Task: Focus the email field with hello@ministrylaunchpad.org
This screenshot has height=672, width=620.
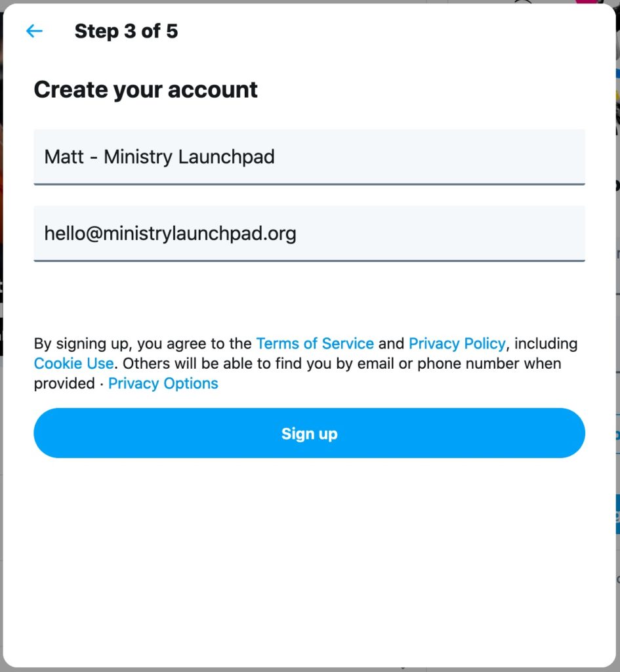Action: coord(309,234)
